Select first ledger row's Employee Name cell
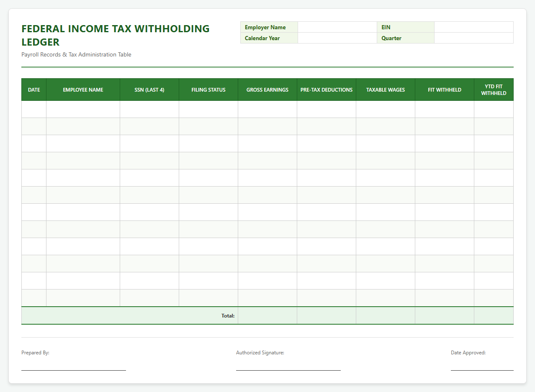The width and height of the screenshot is (535, 392). tap(83, 109)
